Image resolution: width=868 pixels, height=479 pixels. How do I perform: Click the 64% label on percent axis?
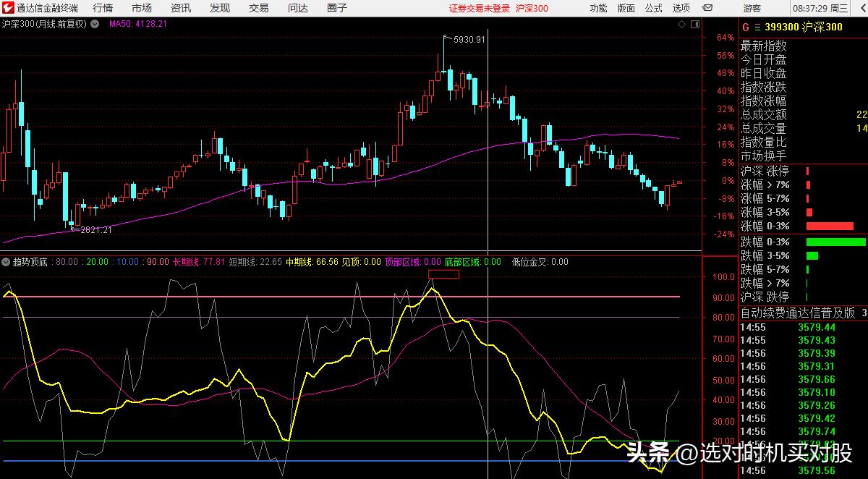[726, 38]
